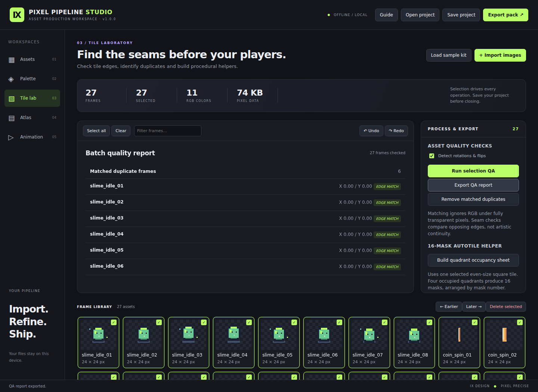Click Open project button
This screenshot has width=538, height=392.
point(420,15)
